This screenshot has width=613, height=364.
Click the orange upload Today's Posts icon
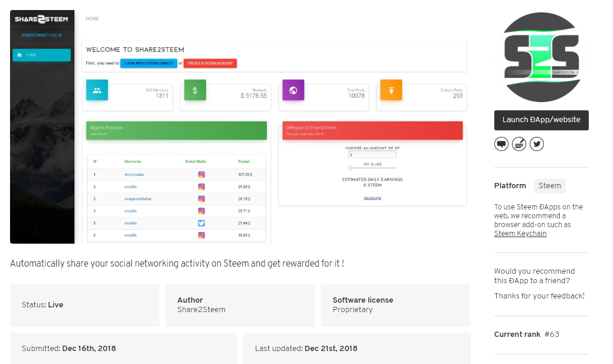click(x=392, y=90)
